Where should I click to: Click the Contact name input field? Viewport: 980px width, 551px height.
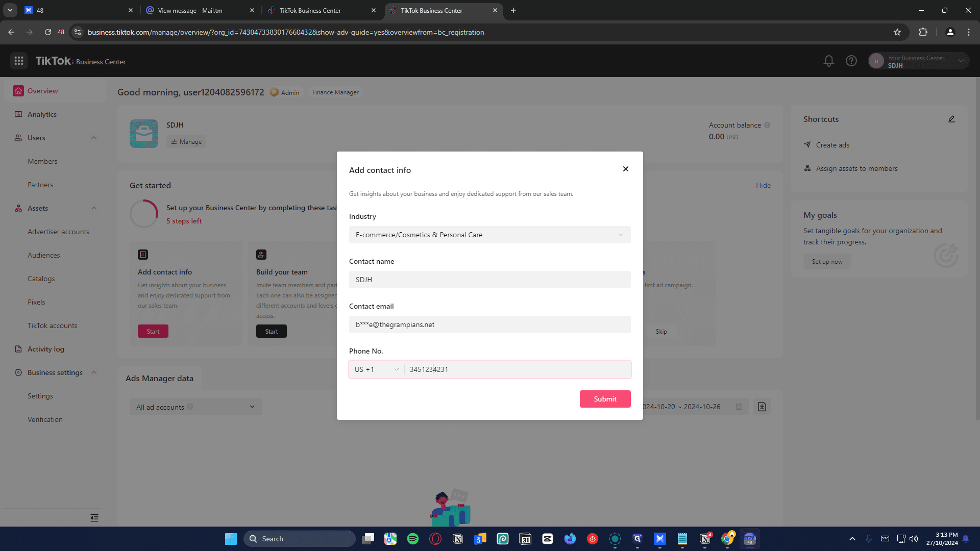(490, 280)
